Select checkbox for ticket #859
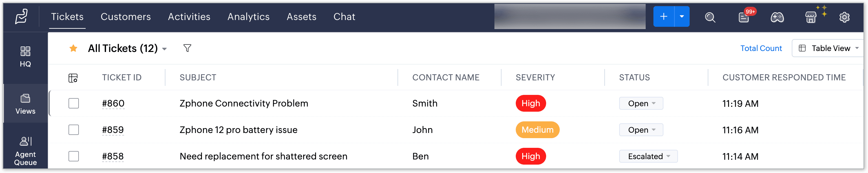Image resolution: width=868 pixels, height=173 pixels. (73, 129)
